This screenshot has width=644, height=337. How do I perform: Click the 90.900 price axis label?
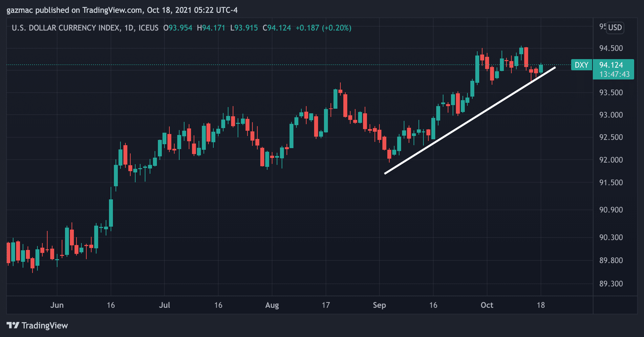[611, 210]
